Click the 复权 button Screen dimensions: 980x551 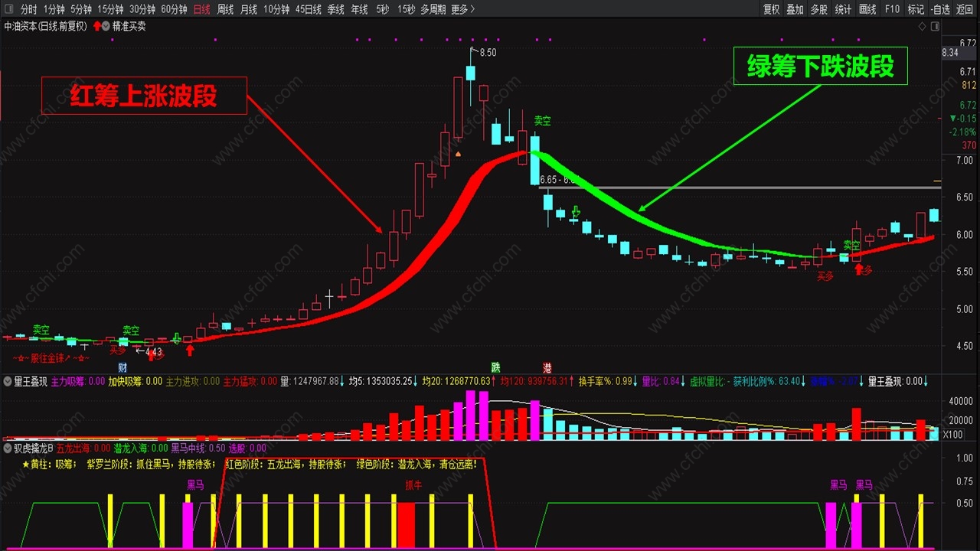[772, 9]
